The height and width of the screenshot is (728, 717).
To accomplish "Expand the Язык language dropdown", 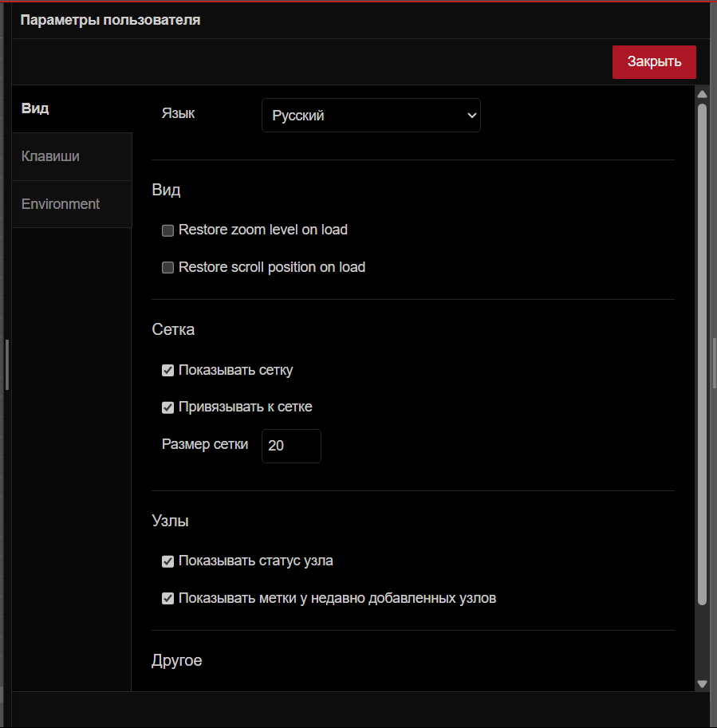I will click(371, 116).
